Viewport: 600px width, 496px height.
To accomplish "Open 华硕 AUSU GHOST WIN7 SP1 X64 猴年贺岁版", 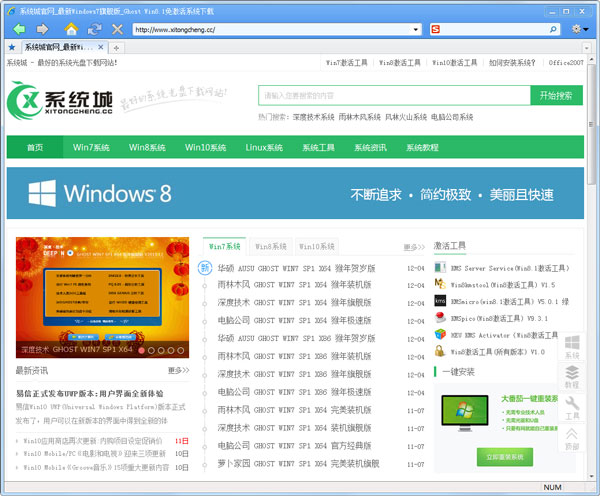I will pyautogui.click(x=297, y=268).
